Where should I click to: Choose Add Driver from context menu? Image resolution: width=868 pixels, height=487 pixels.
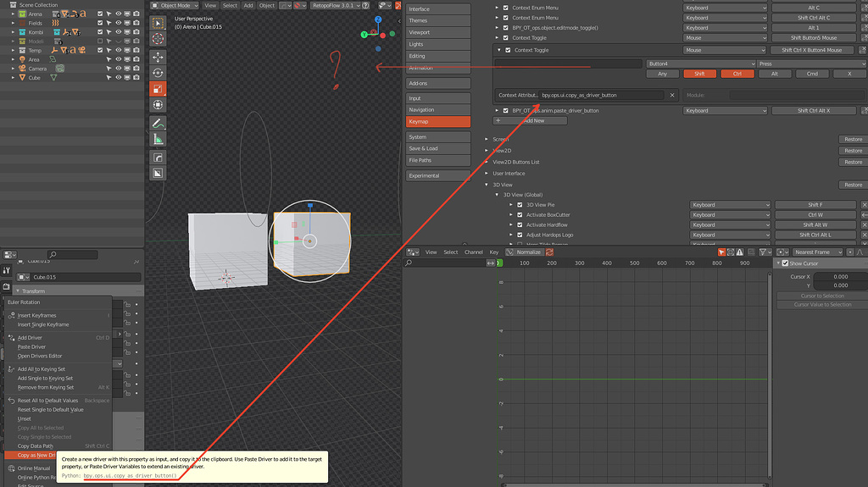coord(30,338)
